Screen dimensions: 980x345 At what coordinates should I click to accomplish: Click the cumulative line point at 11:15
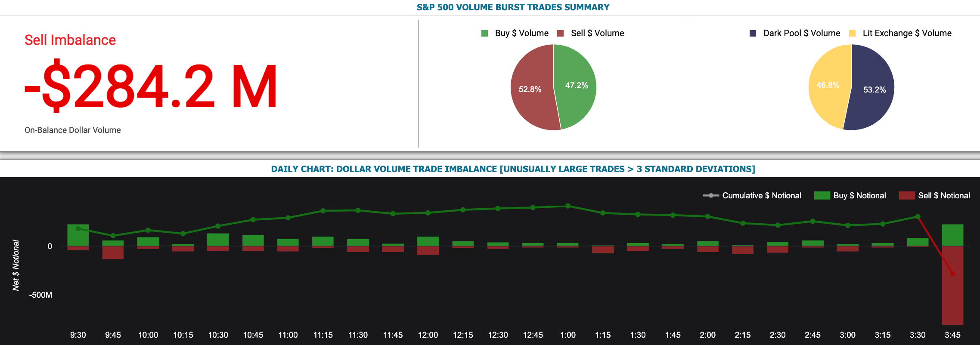coord(323,211)
